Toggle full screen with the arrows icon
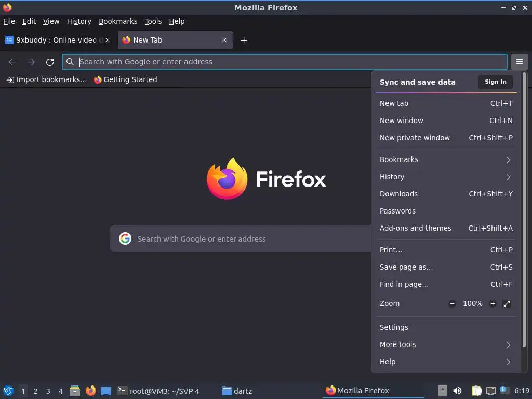The height and width of the screenshot is (399, 532). pos(507,303)
